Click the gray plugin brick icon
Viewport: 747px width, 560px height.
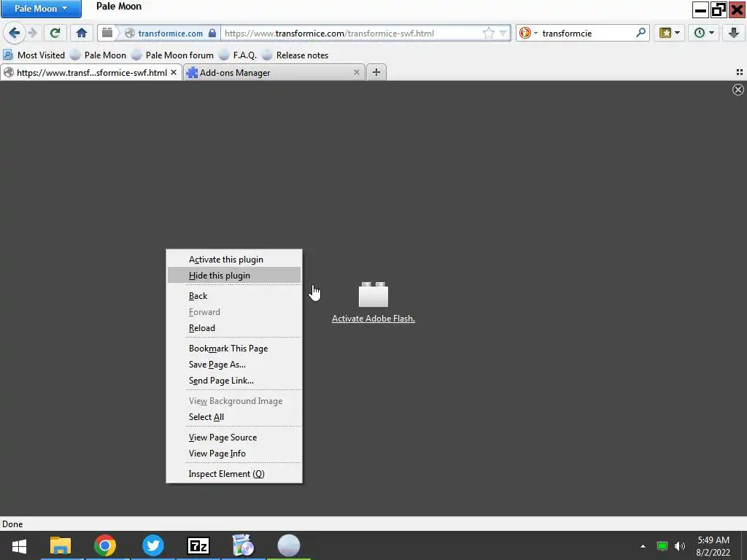click(x=373, y=295)
